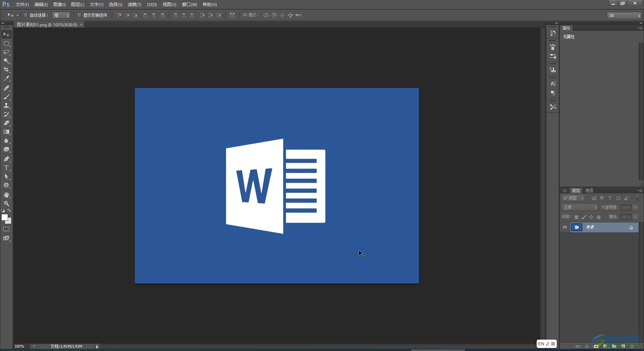Toggle lock position icon

(x=591, y=217)
